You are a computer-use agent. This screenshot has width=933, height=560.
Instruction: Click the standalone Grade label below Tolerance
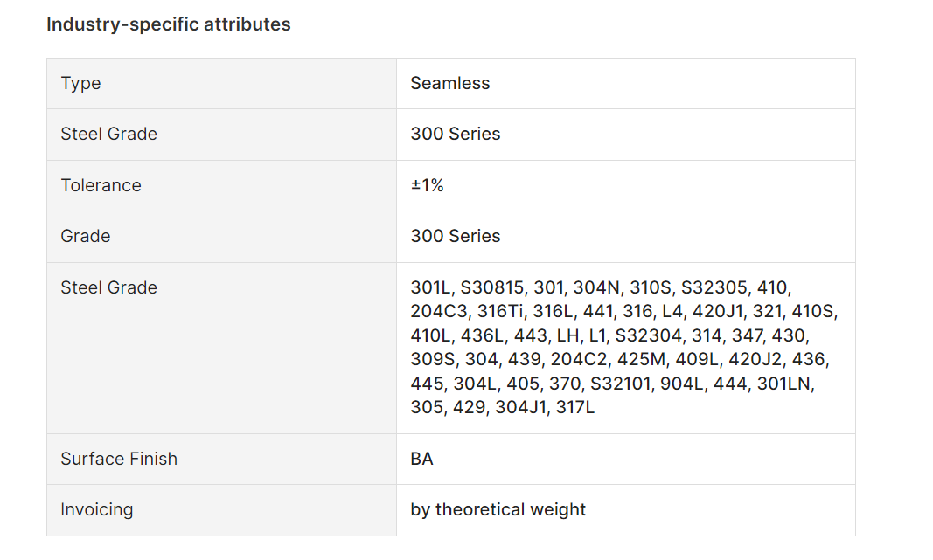(85, 236)
